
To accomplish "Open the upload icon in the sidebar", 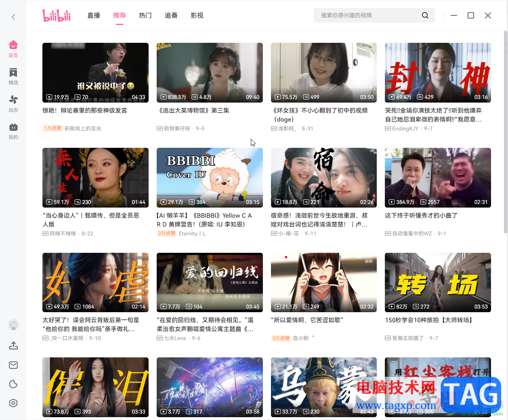I will point(13,346).
